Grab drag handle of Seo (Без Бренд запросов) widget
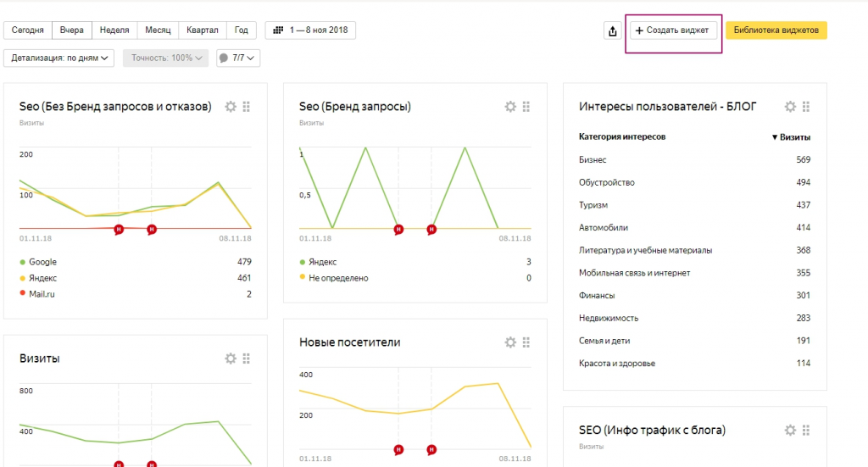Viewport: 868px width, 467px height. coord(247,107)
